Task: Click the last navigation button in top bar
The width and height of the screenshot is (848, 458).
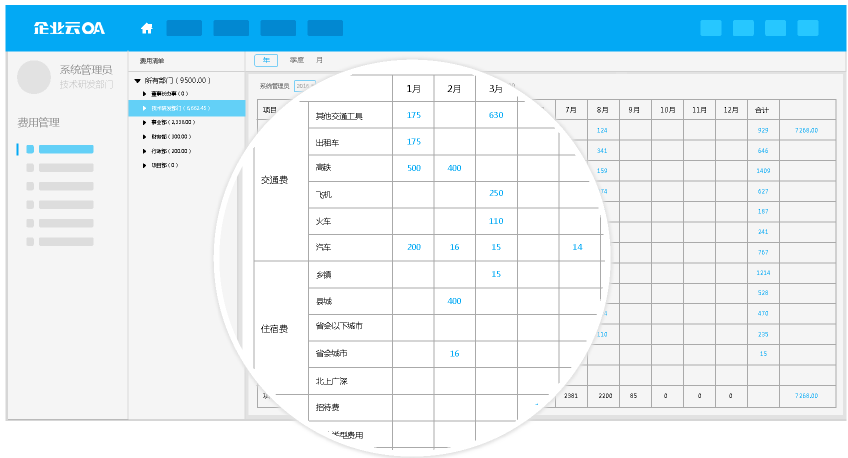Action: [x=325, y=28]
